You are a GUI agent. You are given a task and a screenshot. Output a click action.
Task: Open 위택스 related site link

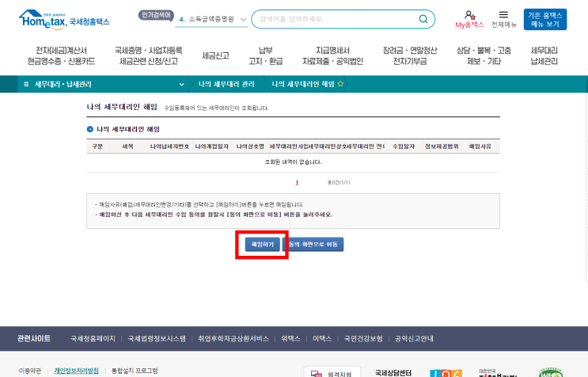[290, 339]
